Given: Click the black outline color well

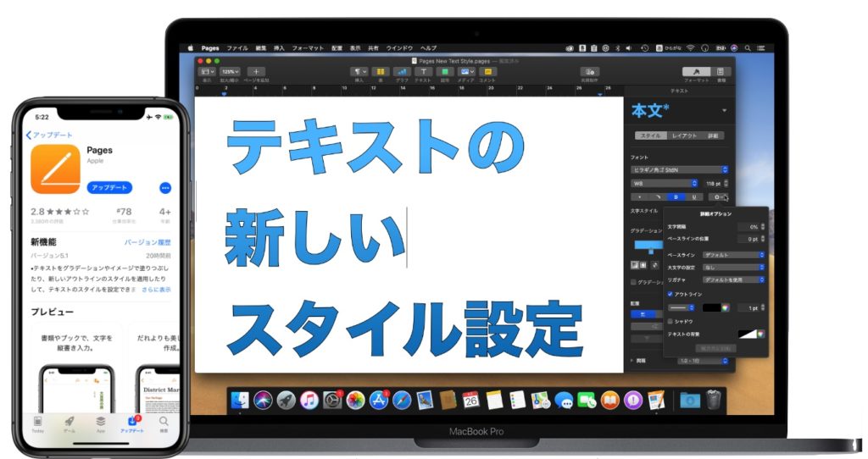Looking at the screenshot, I should (x=712, y=307).
